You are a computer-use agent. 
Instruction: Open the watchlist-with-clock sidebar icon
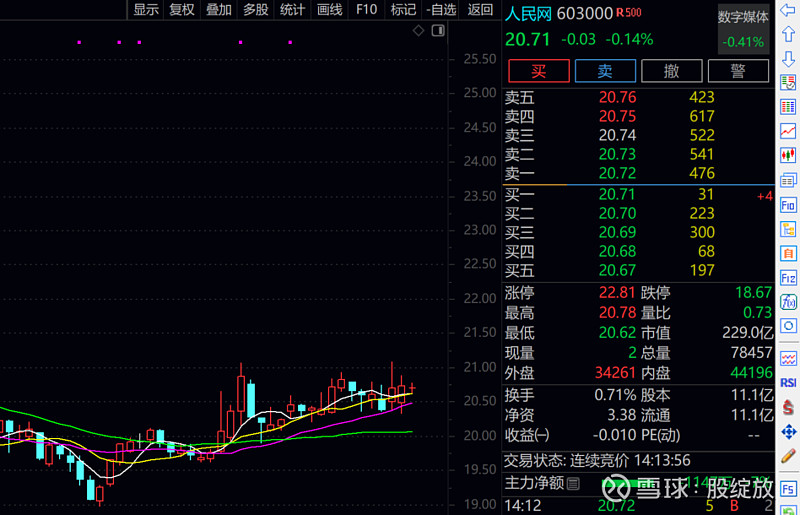788,82
